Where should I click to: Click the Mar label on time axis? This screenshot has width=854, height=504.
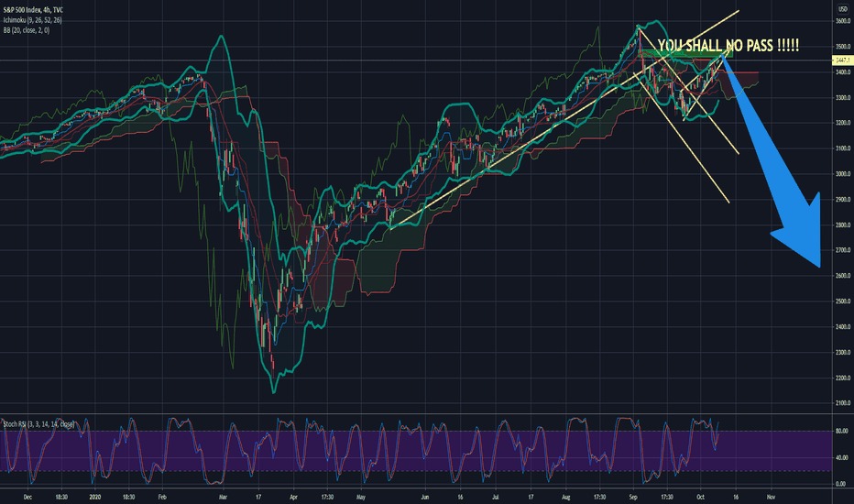tap(223, 497)
